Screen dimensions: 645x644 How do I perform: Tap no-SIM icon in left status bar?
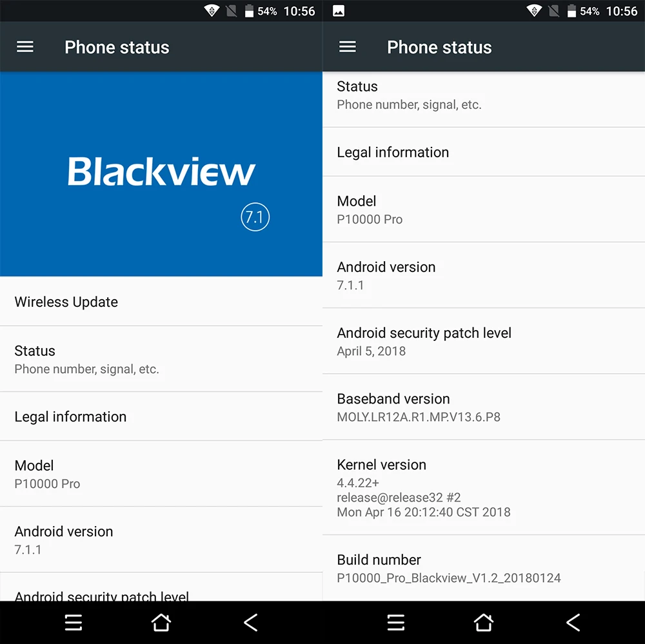232,11
